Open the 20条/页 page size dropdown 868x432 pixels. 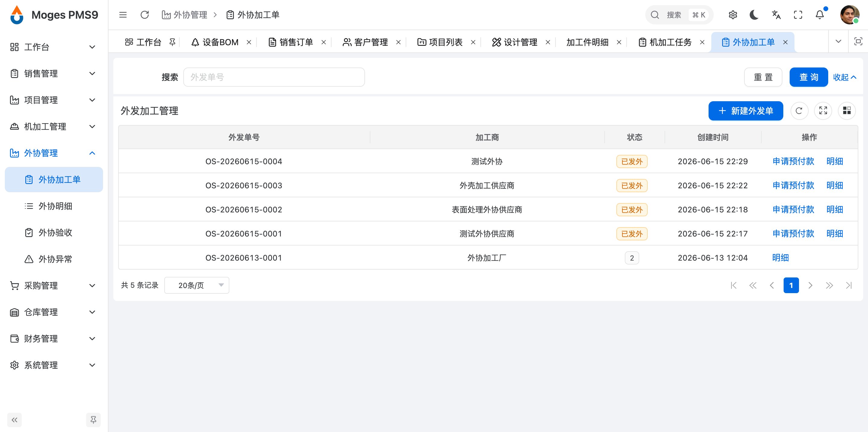[197, 285]
